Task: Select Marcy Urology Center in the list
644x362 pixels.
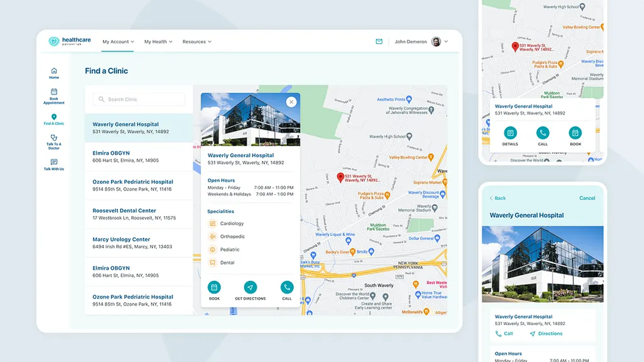Action: point(139,243)
